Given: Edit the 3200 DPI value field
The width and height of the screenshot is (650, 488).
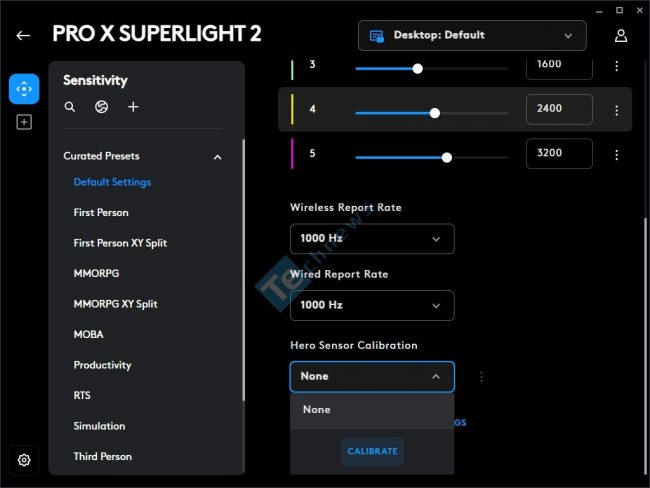Looking at the screenshot, I should click(559, 154).
